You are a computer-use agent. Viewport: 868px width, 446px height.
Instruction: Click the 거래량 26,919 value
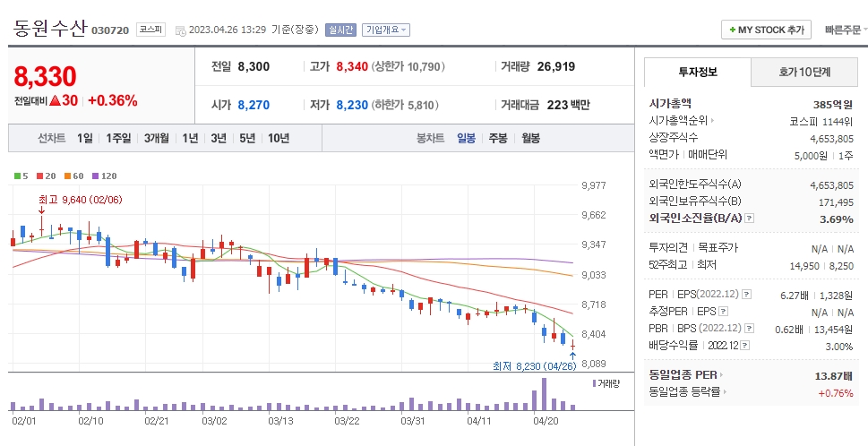point(555,67)
